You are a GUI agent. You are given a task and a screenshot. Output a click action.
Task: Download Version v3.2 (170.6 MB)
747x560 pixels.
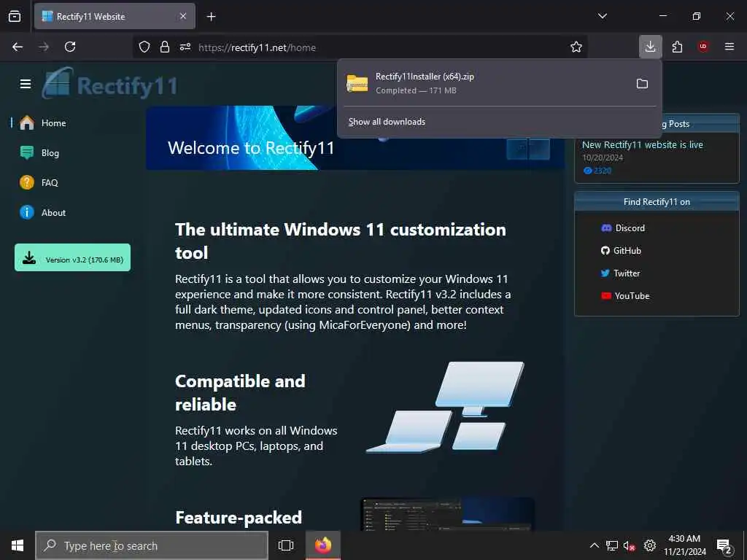click(72, 257)
